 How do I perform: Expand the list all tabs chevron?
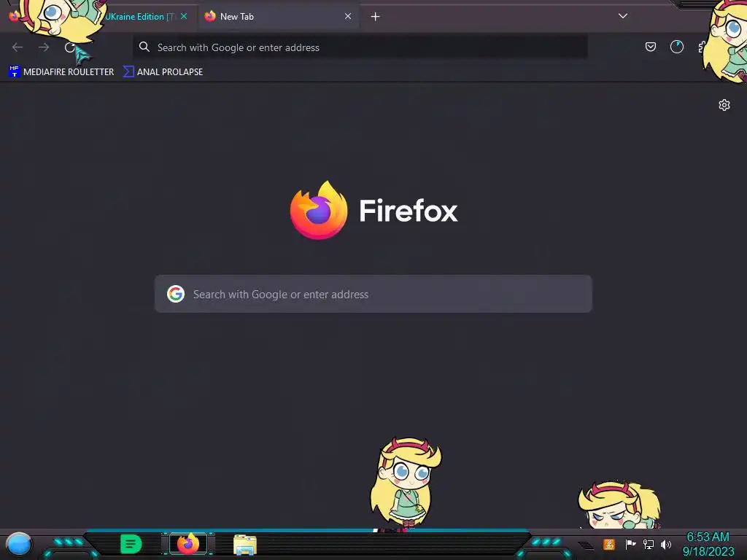[x=623, y=16]
